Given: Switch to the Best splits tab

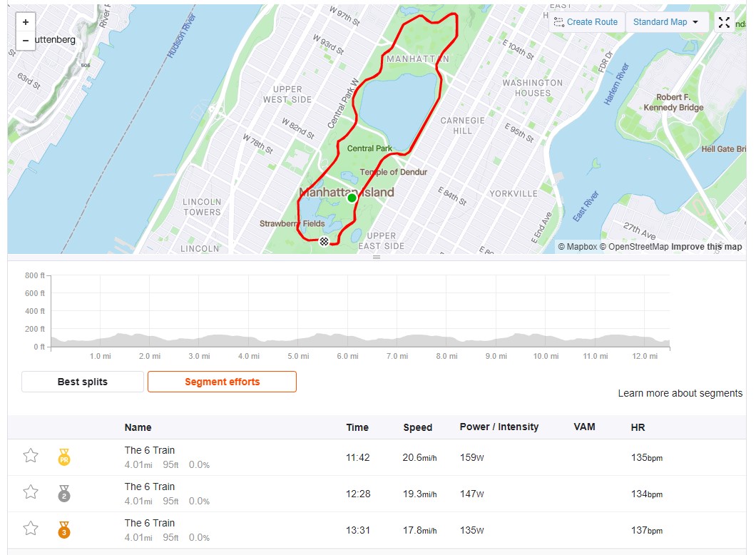Looking at the screenshot, I should click(x=83, y=382).
